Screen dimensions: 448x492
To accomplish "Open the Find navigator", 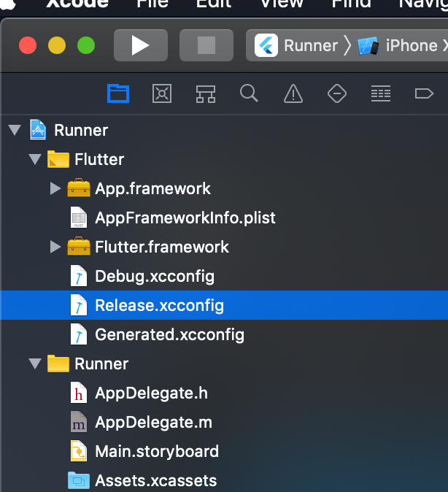I will (x=249, y=93).
